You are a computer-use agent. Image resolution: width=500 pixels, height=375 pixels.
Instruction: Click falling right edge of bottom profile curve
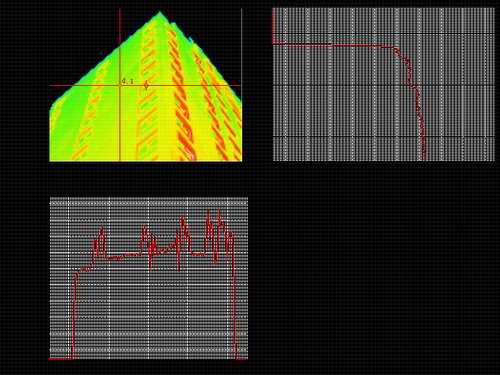[235, 300]
